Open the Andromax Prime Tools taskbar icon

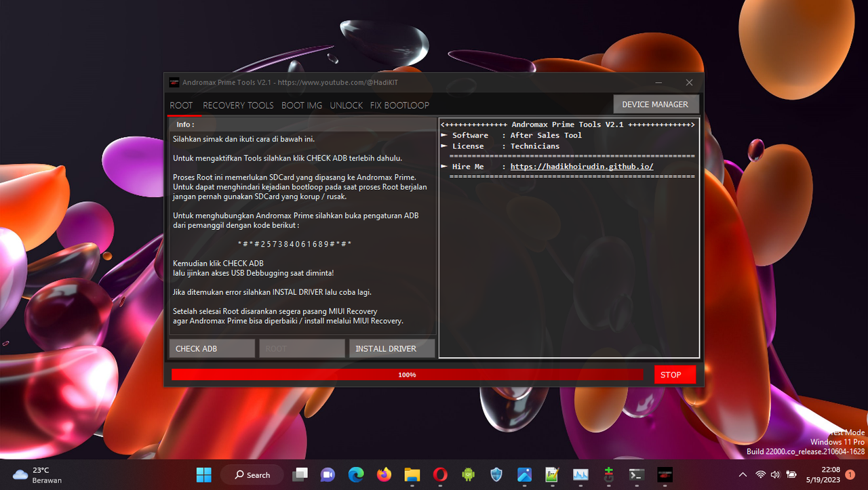pyautogui.click(x=665, y=474)
